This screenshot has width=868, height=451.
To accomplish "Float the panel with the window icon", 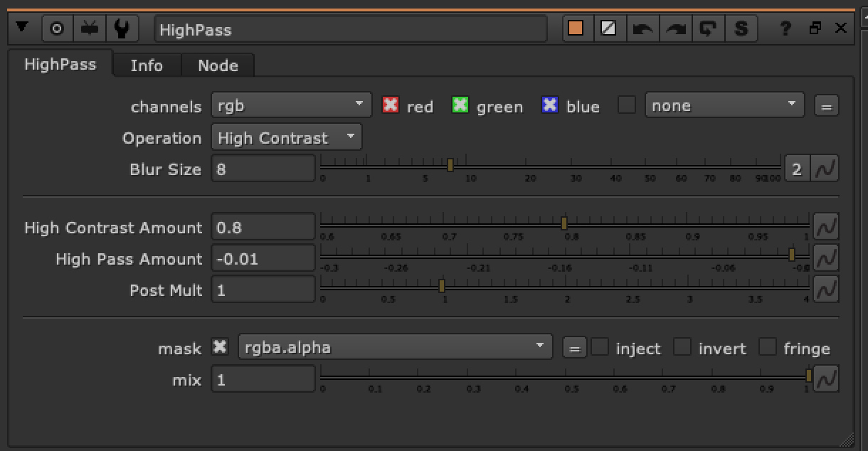I will [815, 28].
